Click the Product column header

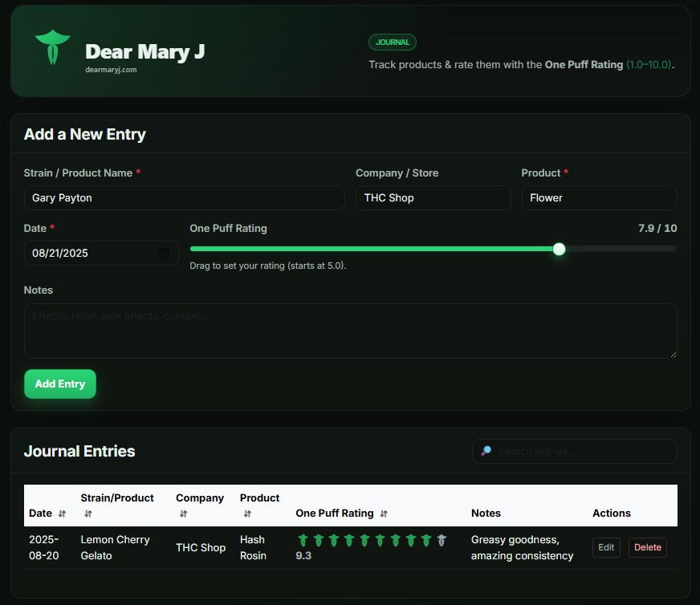[x=259, y=498]
